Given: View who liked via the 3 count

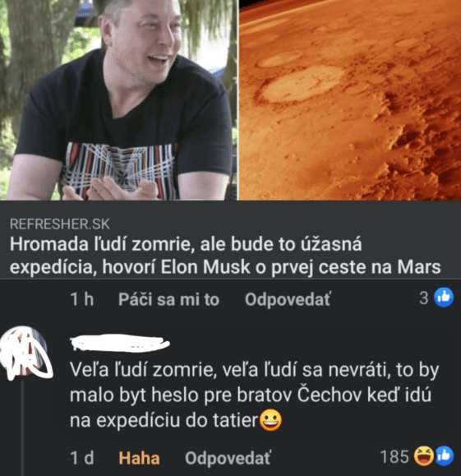Looking at the screenshot, I should [424, 298].
